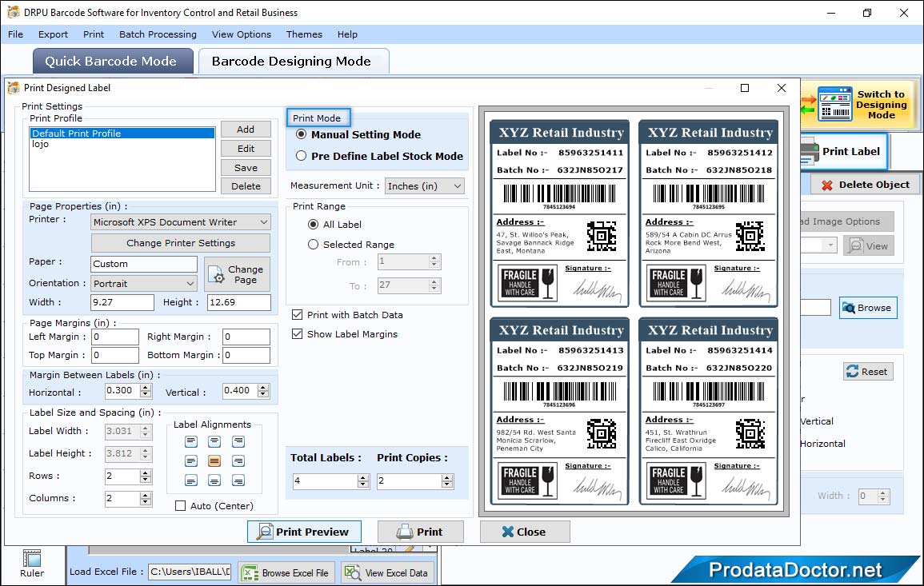Open Batch Processing menu
The height and width of the screenshot is (586, 924).
coord(158,34)
